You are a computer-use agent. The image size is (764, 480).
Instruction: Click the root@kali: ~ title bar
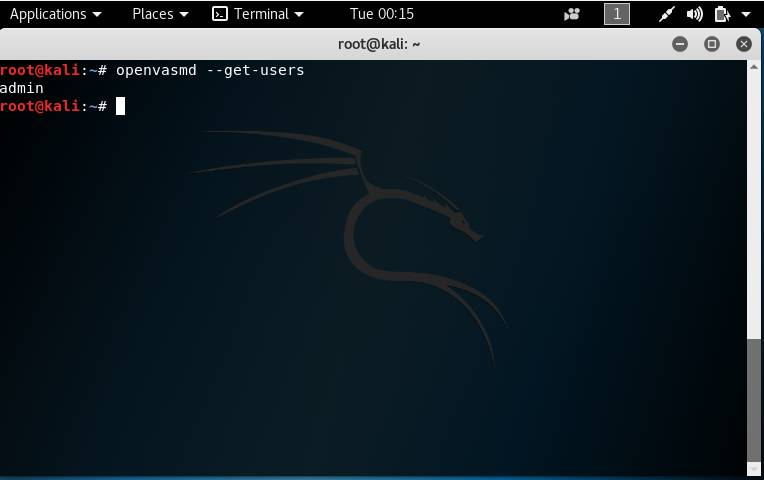click(379, 44)
